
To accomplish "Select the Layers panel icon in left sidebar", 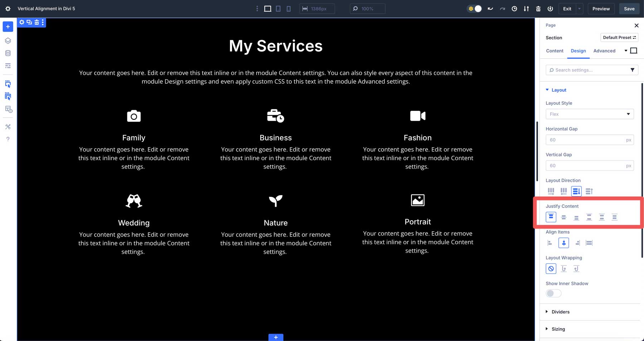I will [8, 40].
